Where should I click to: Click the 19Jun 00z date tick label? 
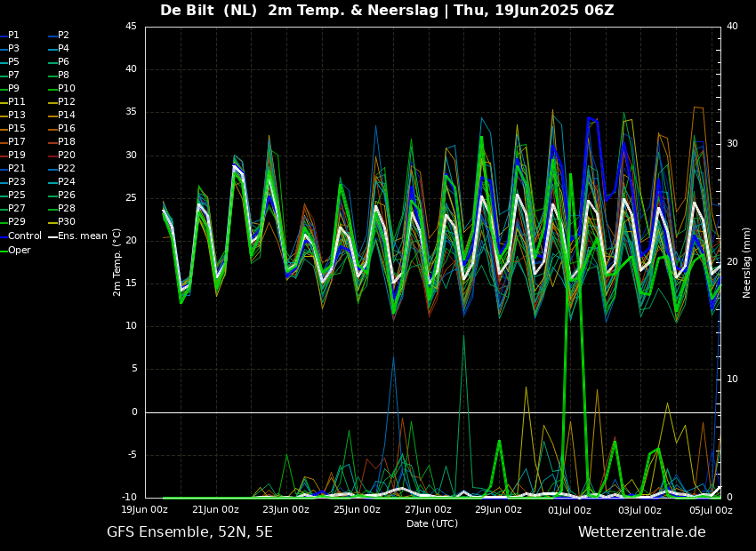(145, 510)
